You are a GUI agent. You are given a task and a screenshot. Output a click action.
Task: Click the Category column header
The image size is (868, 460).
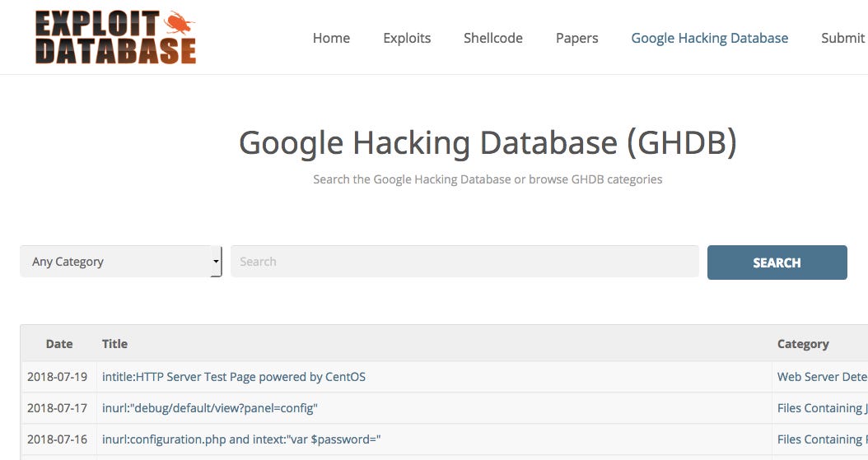pyautogui.click(x=802, y=344)
